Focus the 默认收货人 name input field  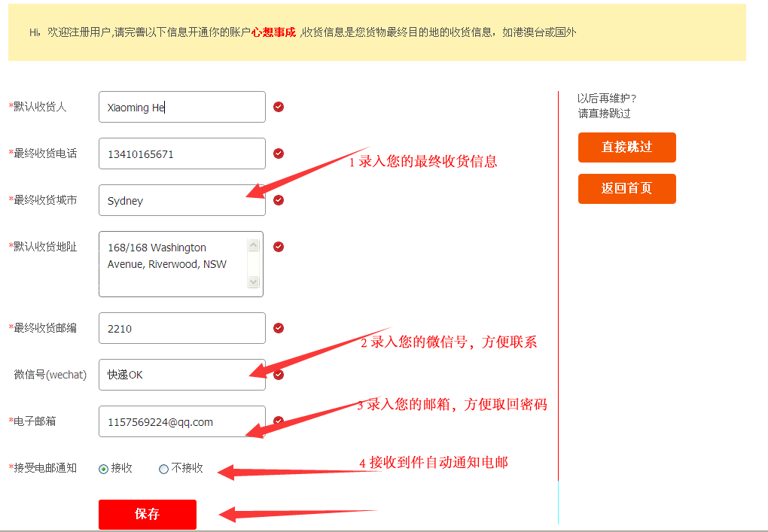click(x=181, y=107)
